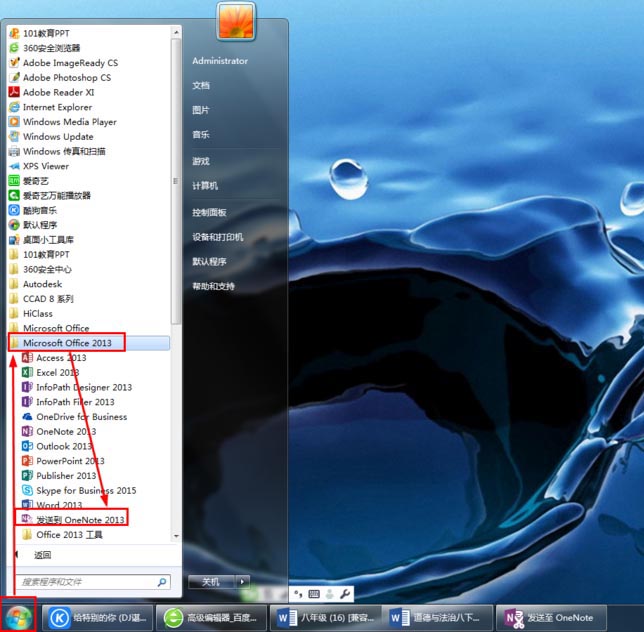The image size is (644, 632).
Task: Click the scroll-up arrow of programs list
Action: (x=176, y=32)
